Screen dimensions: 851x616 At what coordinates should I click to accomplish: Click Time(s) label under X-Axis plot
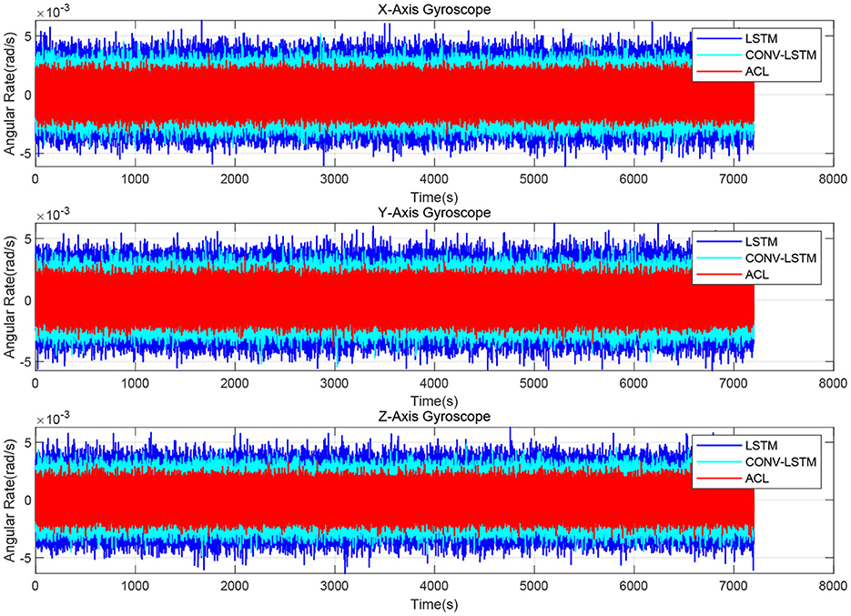tap(434, 197)
